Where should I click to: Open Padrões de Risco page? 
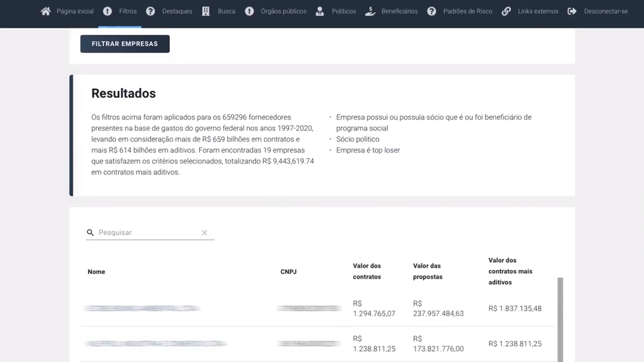coord(468,11)
